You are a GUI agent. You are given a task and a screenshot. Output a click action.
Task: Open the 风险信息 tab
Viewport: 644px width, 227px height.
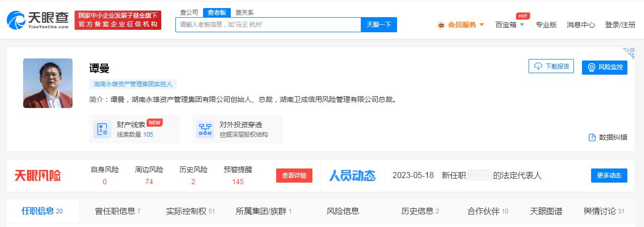343,211
